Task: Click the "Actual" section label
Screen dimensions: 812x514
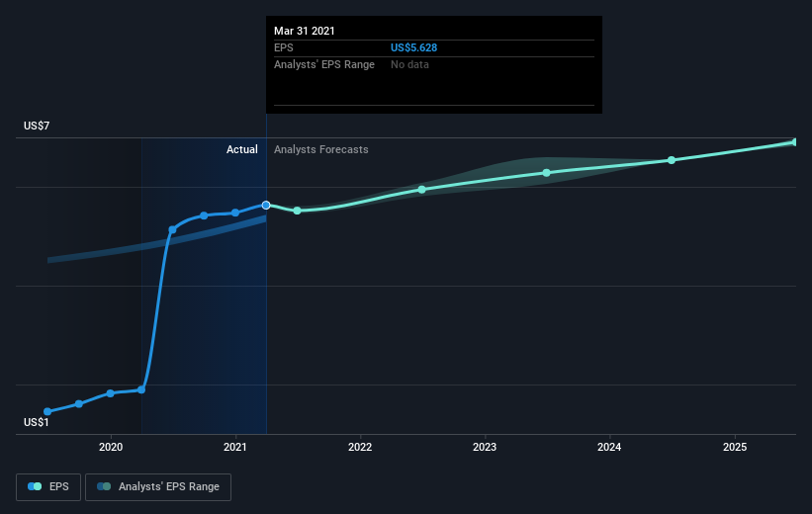Action: (241, 149)
